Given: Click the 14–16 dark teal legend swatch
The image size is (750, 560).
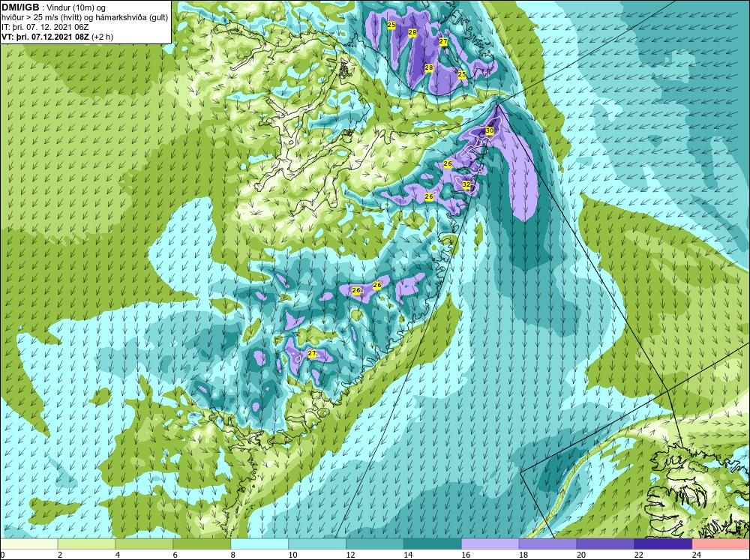Looking at the screenshot, I should point(433,544).
